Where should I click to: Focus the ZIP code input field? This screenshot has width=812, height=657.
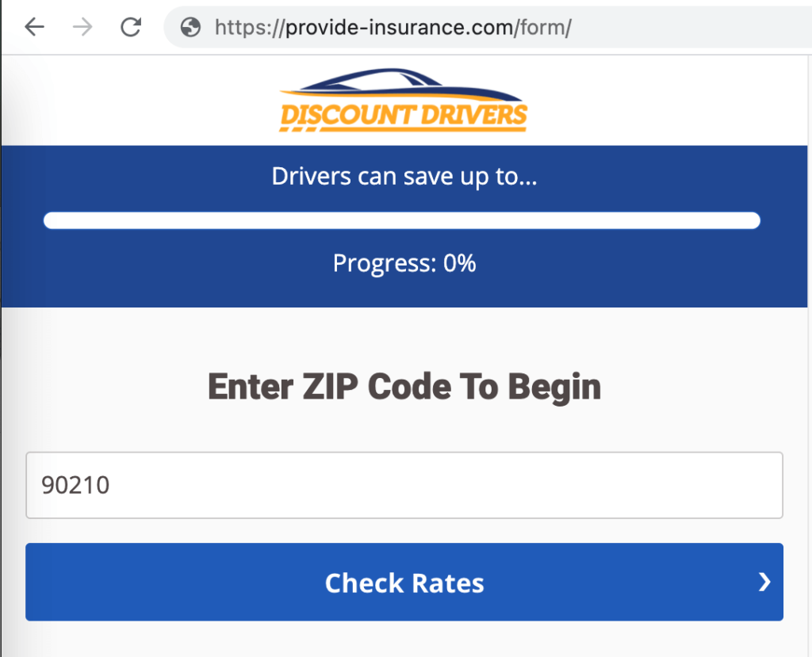[x=404, y=485]
